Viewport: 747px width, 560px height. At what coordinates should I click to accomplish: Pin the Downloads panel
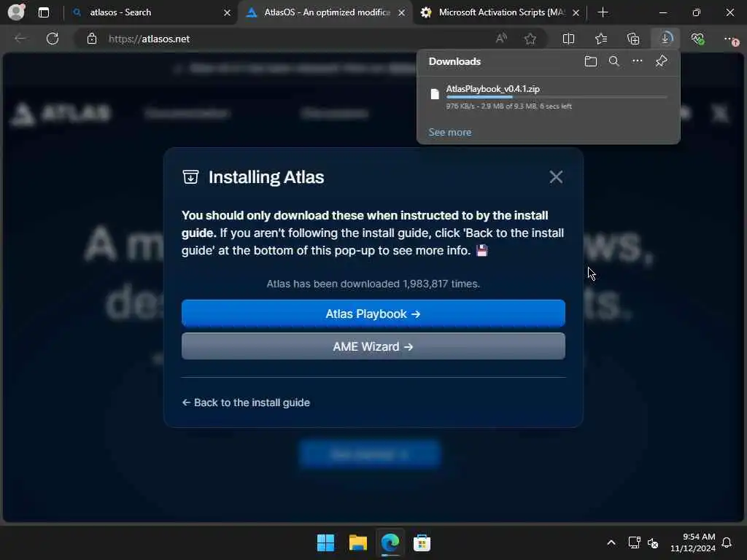(661, 61)
